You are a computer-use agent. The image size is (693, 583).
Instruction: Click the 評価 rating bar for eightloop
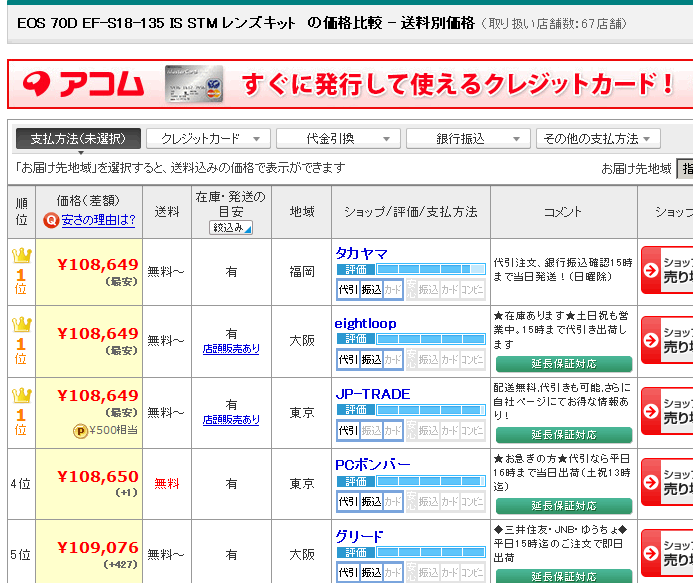411,339
